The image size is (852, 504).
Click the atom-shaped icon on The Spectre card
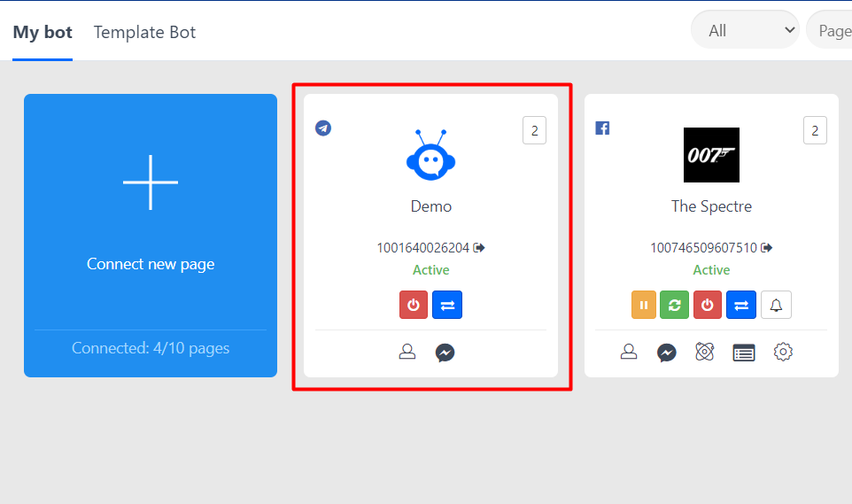click(x=705, y=353)
